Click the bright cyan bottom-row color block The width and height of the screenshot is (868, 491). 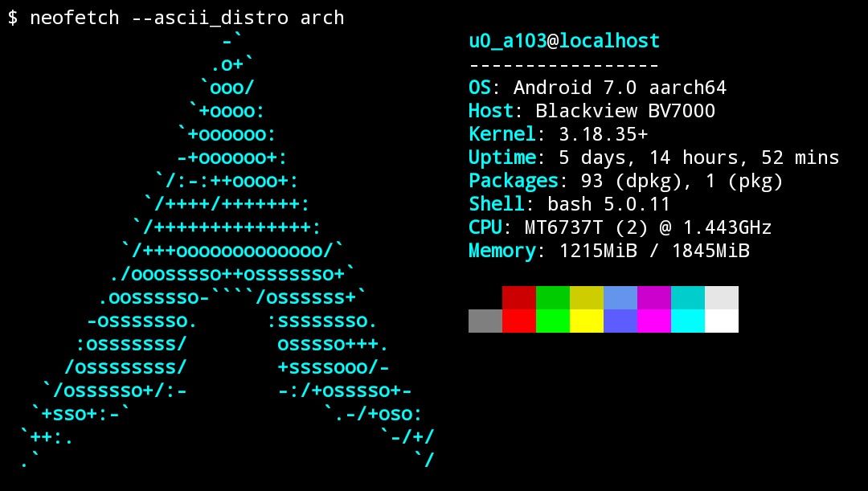click(x=687, y=321)
